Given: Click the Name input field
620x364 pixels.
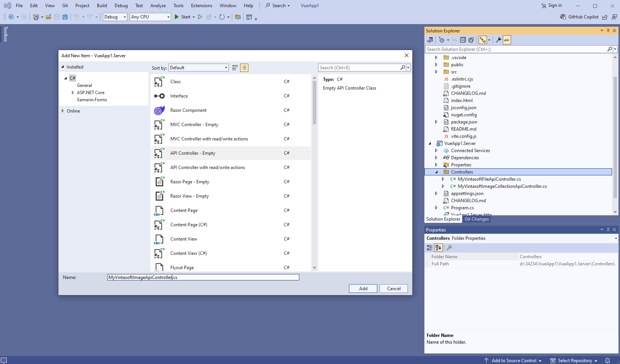Looking at the screenshot, I should (203, 277).
